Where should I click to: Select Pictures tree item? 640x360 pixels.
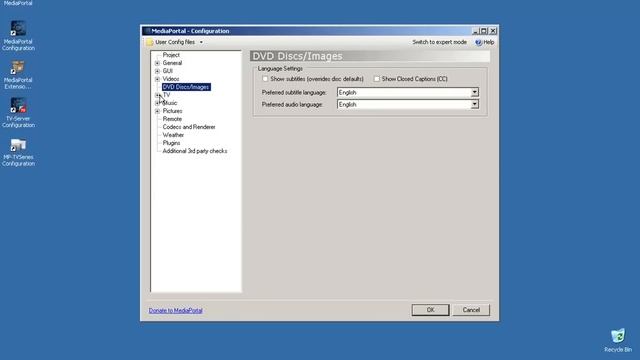coord(172,111)
